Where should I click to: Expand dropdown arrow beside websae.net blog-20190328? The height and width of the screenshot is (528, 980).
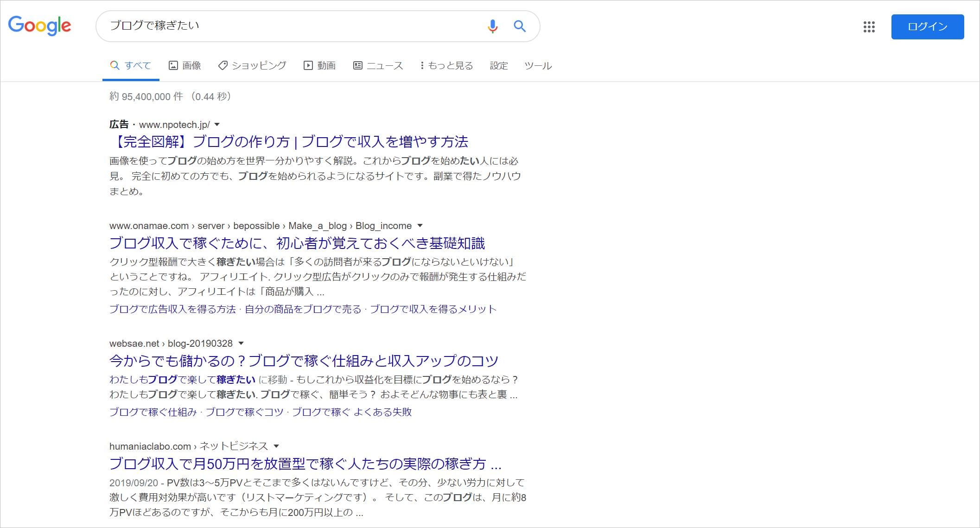point(241,344)
